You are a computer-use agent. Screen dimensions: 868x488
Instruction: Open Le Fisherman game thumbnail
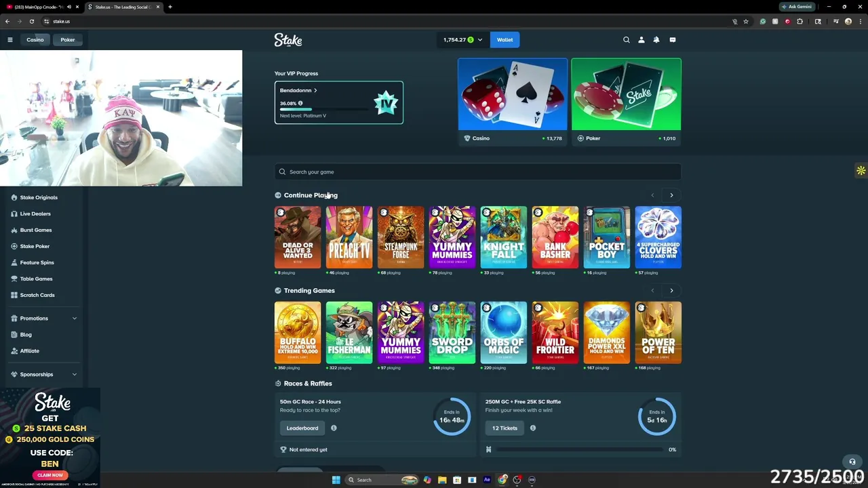[x=349, y=333]
